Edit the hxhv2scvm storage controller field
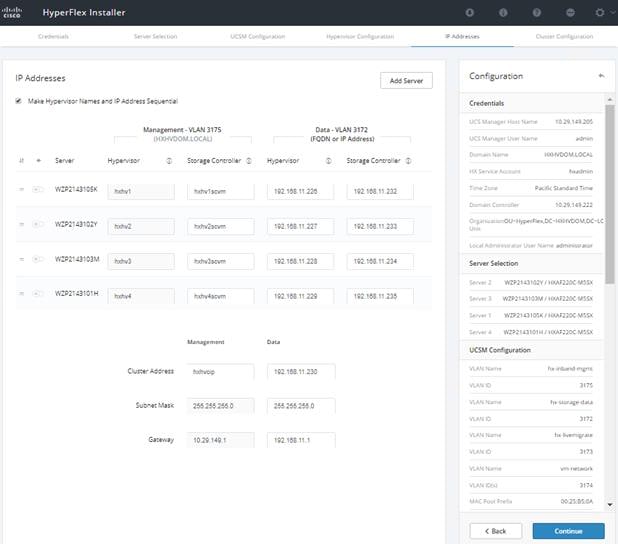The width and height of the screenshot is (618, 544). 221,226
